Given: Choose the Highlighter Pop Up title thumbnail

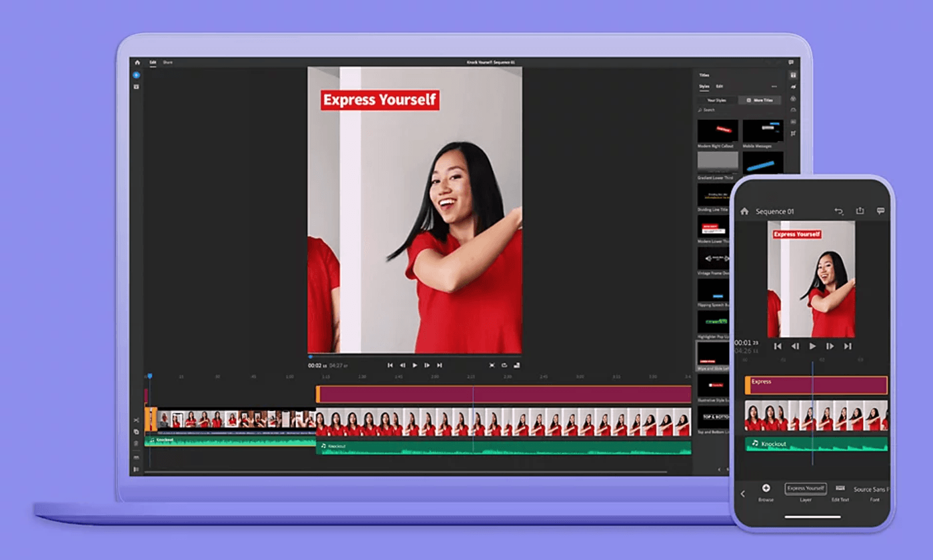Looking at the screenshot, I should [714, 321].
